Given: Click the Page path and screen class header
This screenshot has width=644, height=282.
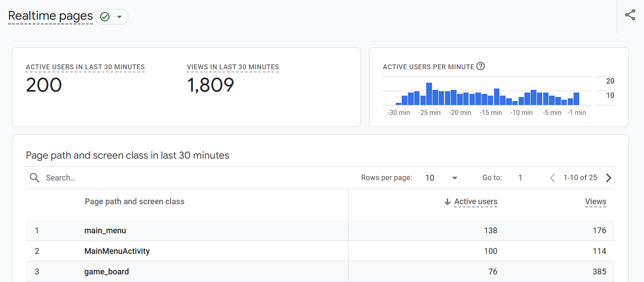Looking at the screenshot, I should 134,202.
